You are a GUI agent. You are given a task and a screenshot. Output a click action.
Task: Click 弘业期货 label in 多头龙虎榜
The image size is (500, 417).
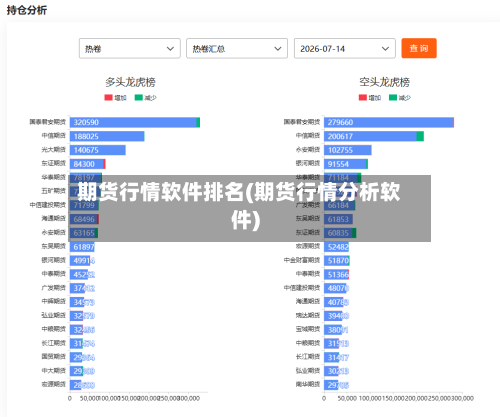[x=54, y=315]
